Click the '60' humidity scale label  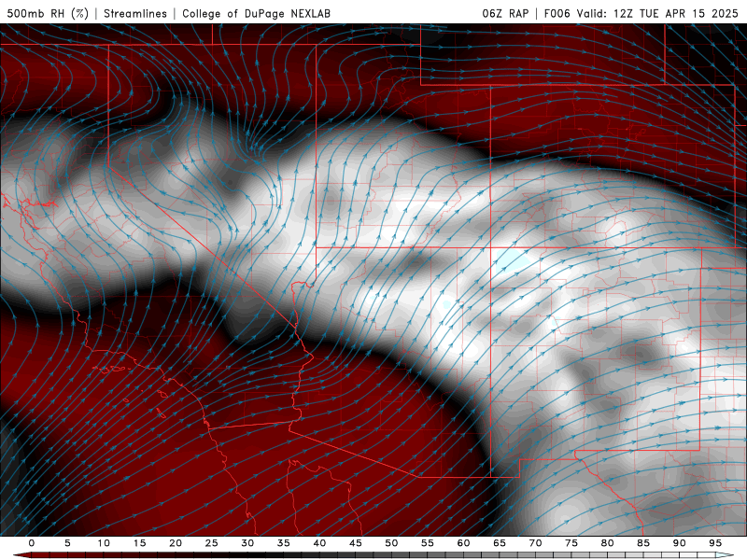[463, 543]
